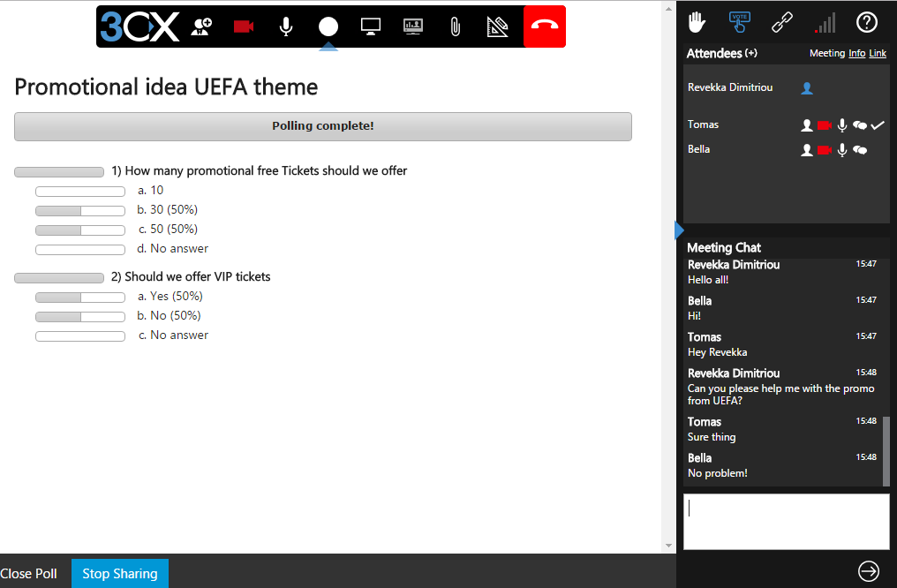Click the presentation screen with chart icon

pyautogui.click(x=413, y=26)
